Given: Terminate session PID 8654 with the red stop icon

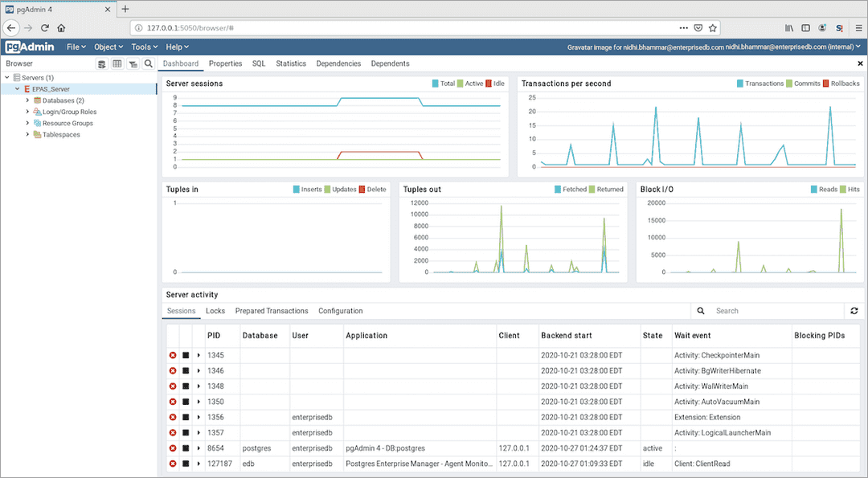Looking at the screenshot, I should pos(173,448).
